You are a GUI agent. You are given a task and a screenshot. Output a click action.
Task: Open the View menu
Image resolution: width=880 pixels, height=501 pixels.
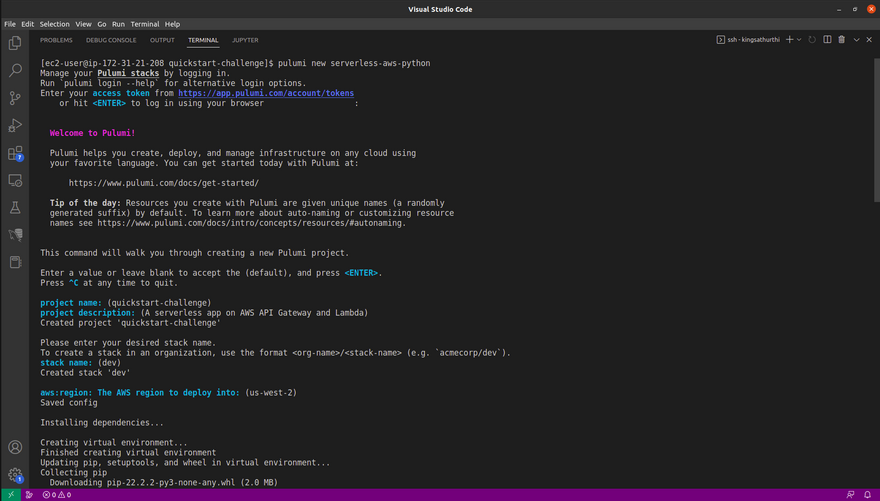(83, 24)
